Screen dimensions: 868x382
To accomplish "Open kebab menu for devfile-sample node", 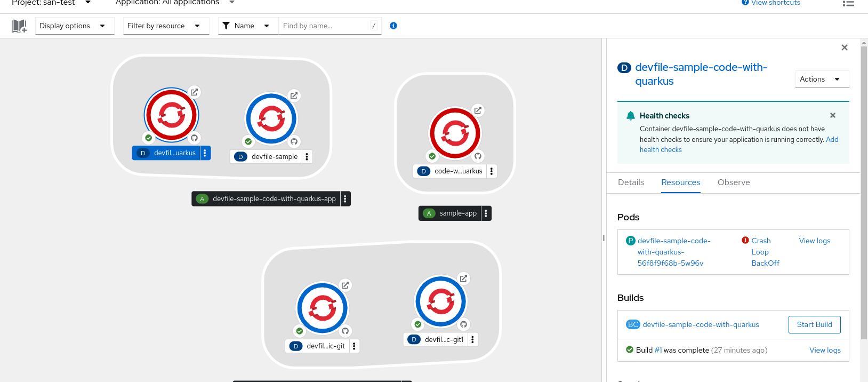I will (307, 157).
